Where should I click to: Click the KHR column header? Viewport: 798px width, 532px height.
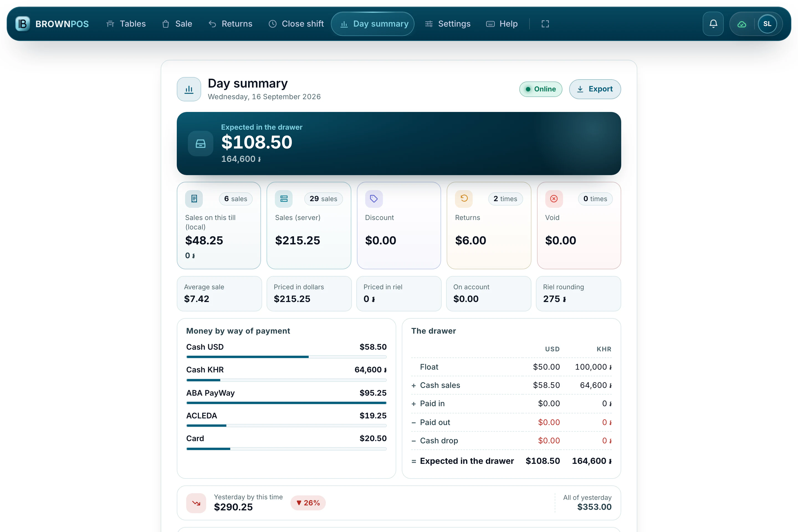click(x=604, y=349)
